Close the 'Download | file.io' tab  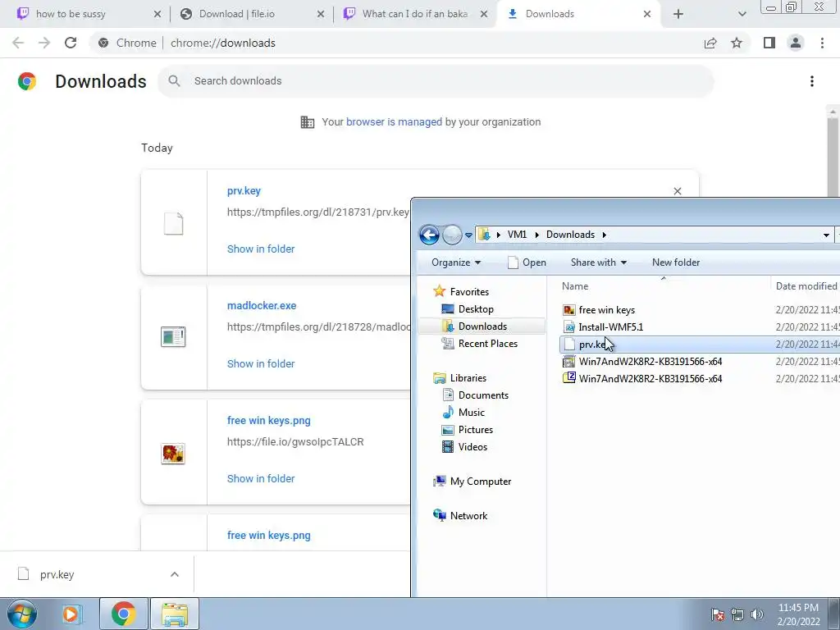[321, 15]
